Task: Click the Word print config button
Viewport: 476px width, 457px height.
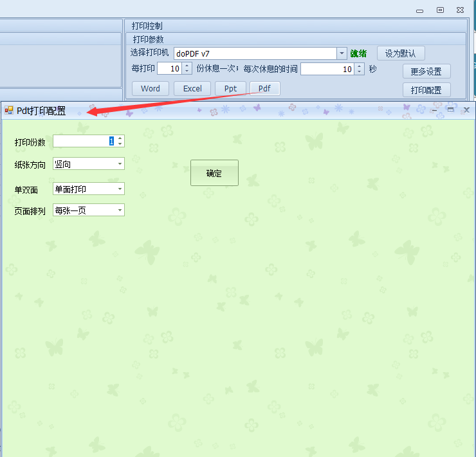Action: tap(151, 88)
